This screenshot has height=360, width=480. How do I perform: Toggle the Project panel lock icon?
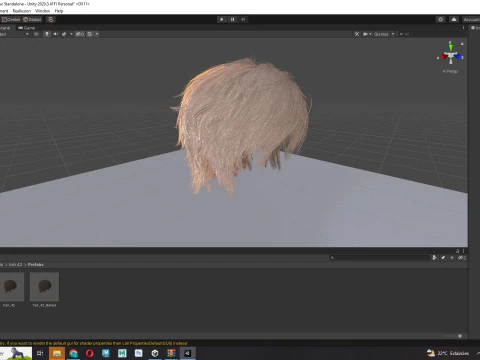pyautogui.click(x=458, y=251)
